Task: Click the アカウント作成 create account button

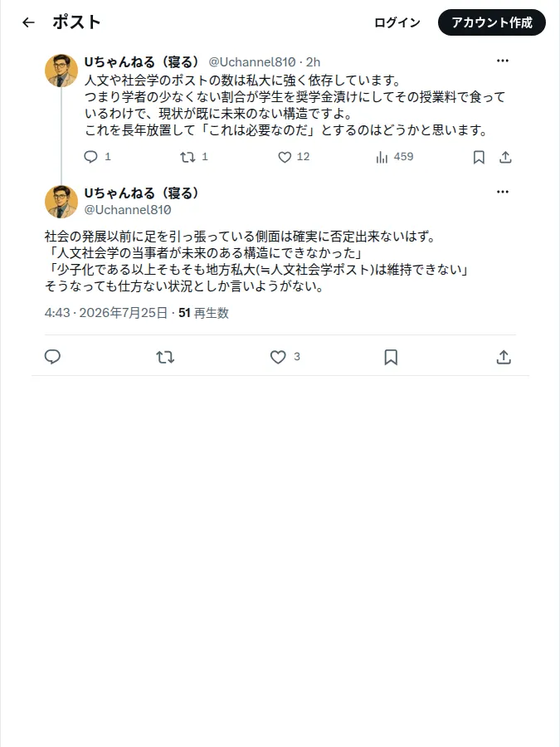Action: coord(492,22)
